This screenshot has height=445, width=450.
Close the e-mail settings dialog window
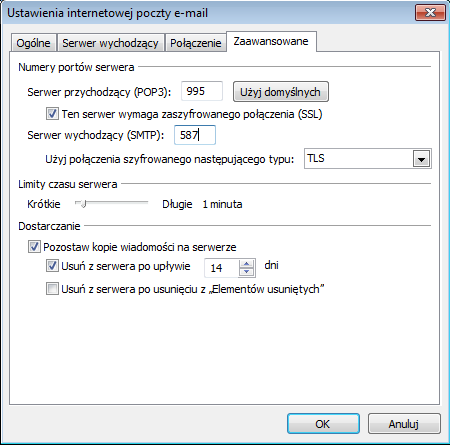click(430, 13)
